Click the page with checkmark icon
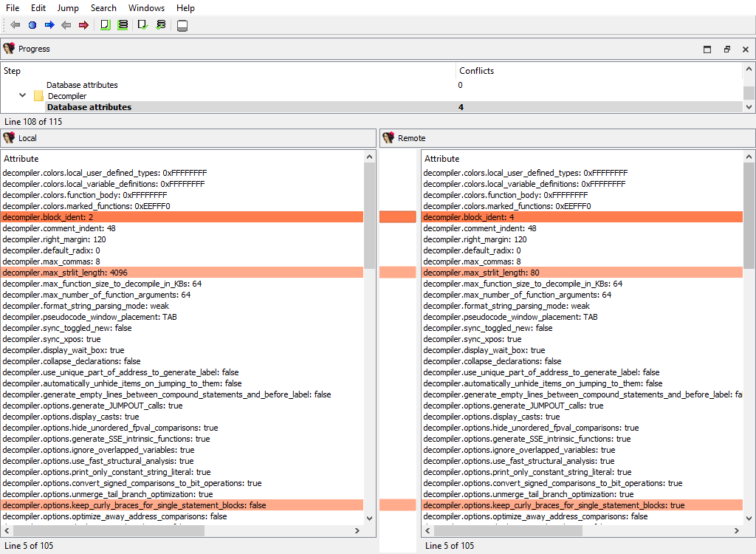Viewport: 756px width, 554px height. pos(143,25)
